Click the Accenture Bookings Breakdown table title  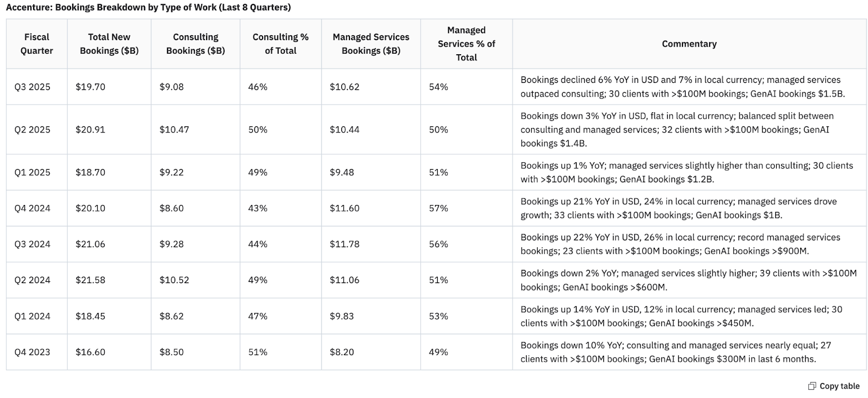coord(148,8)
